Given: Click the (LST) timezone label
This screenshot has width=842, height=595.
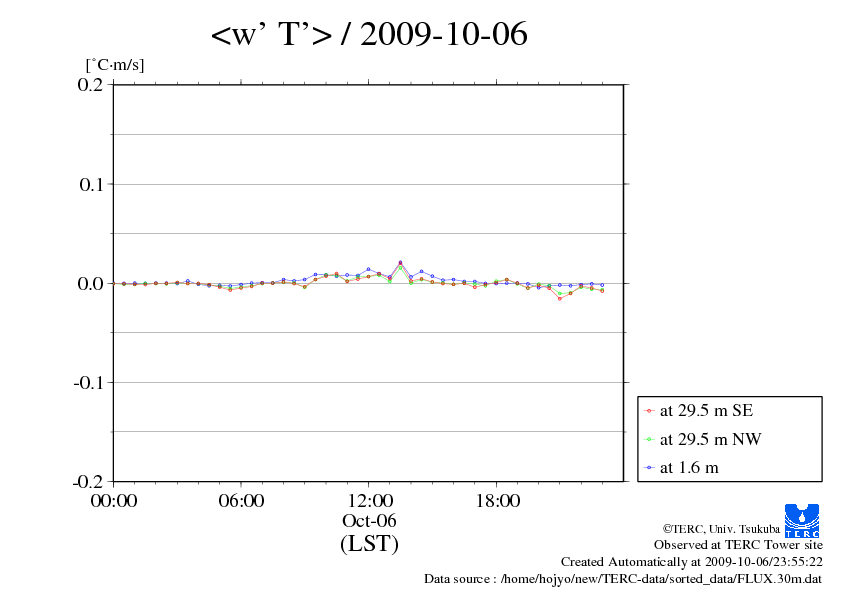Looking at the screenshot, I should click(x=369, y=544).
